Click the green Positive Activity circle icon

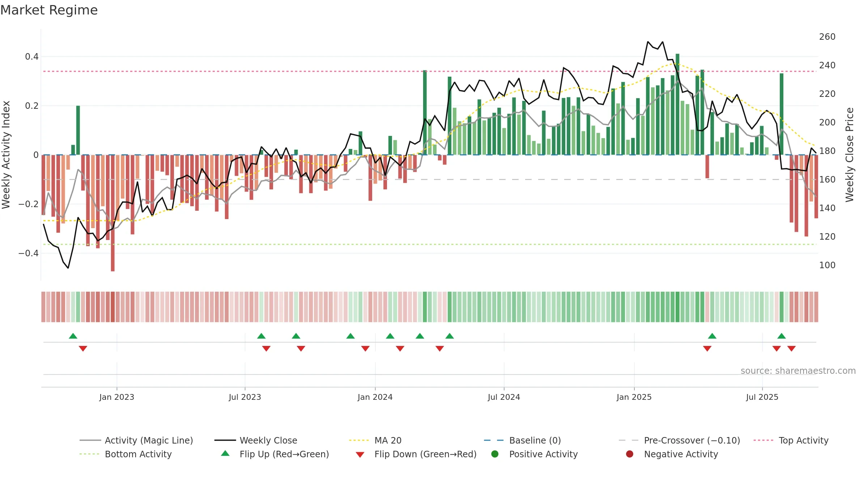pos(495,454)
